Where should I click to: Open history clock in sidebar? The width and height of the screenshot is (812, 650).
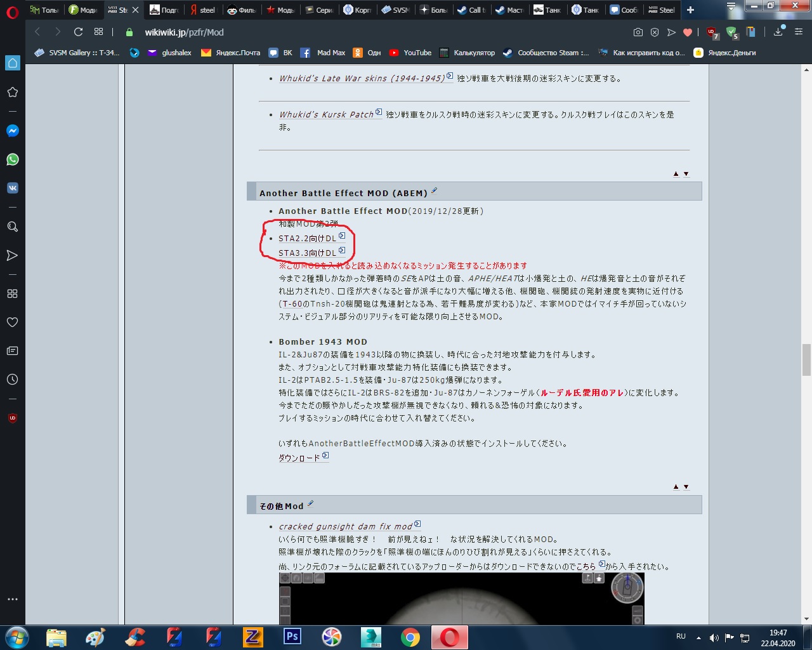(x=12, y=380)
